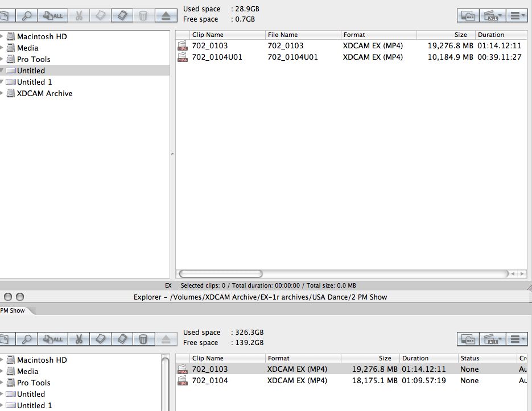Click Copy ALL in 2 PM Show toolbar

(x=52, y=339)
